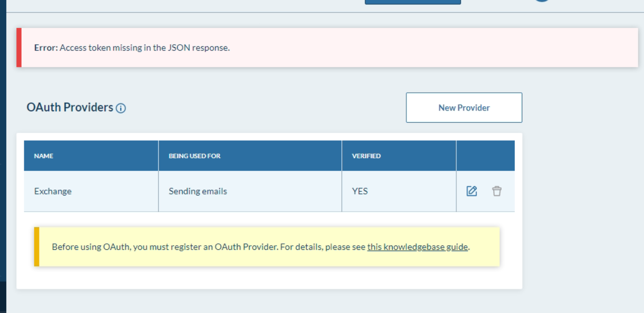Click the bold Error: label
This screenshot has height=313, width=644.
[46, 47]
